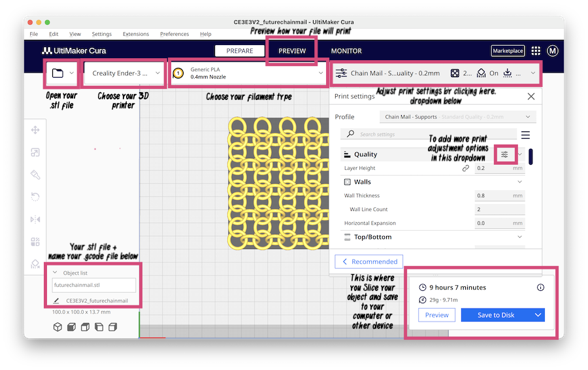
Task: Click the open file folder icon
Action: (x=57, y=73)
